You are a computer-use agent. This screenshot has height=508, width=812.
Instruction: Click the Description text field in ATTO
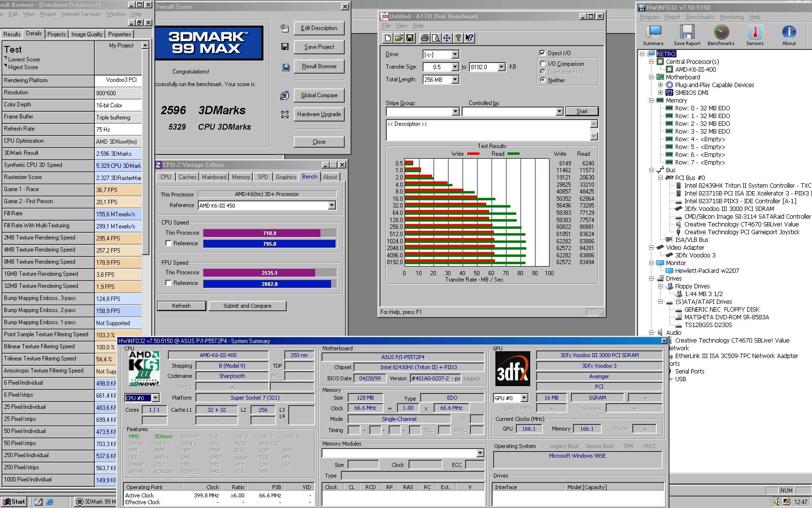pos(488,130)
